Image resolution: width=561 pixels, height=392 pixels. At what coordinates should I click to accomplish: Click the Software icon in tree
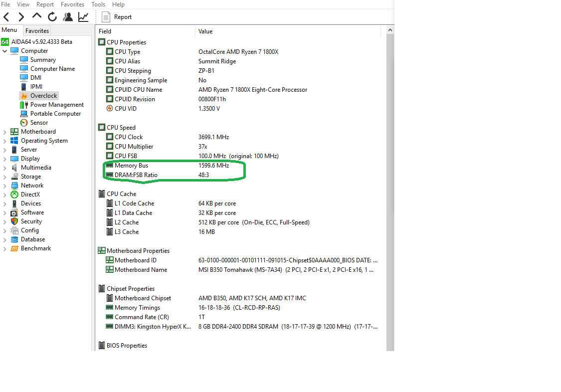[x=14, y=212]
